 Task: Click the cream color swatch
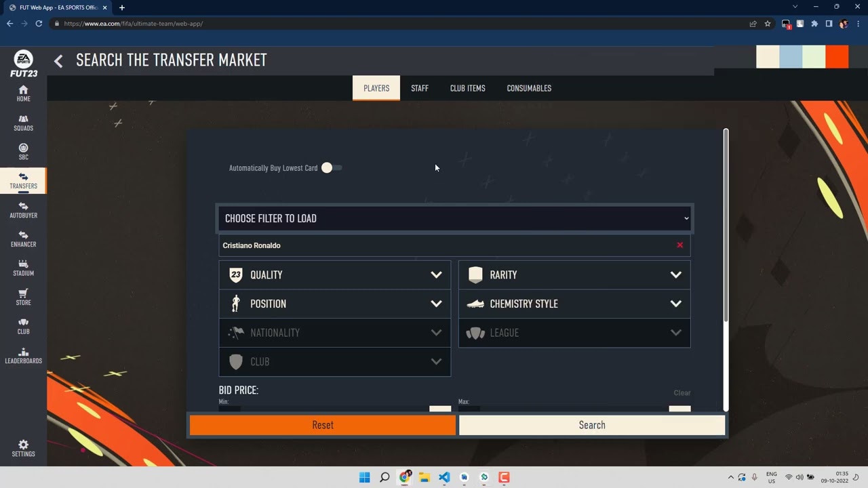tap(768, 57)
